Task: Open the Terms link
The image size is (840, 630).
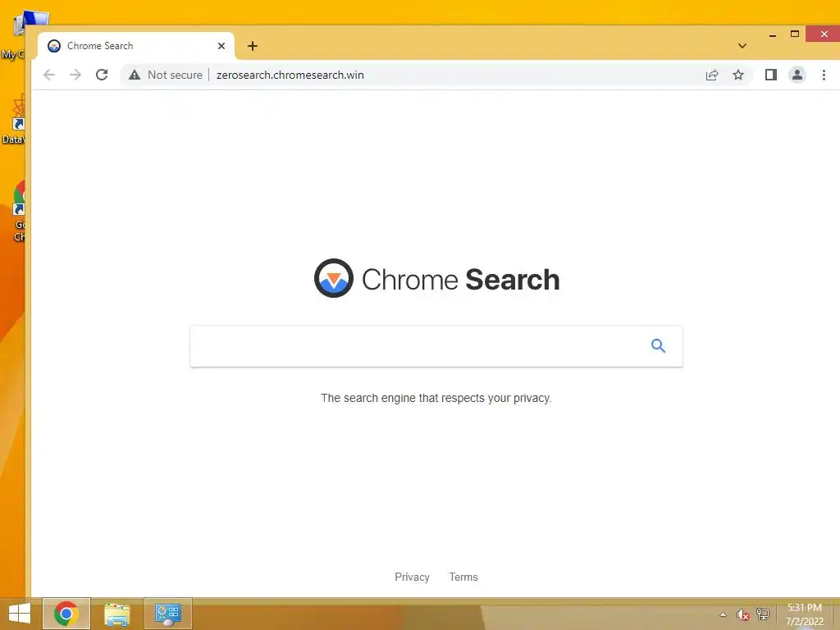Action: click(x=463, y=577)
